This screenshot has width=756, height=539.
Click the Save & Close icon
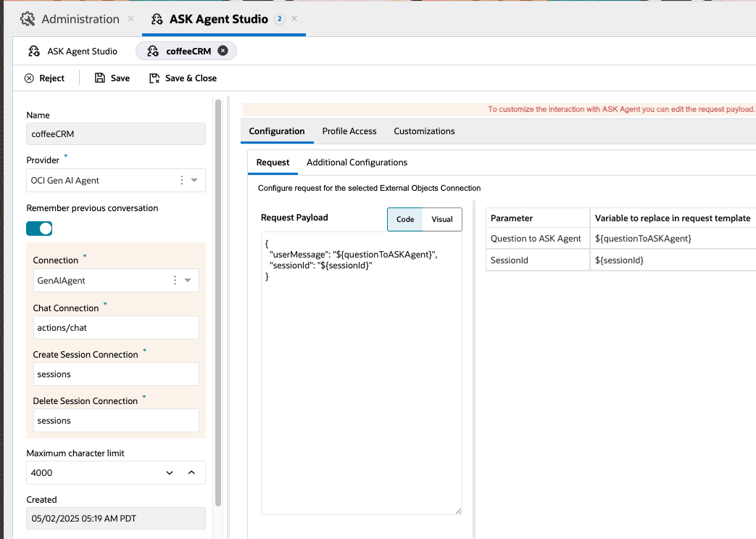(153, 78)
